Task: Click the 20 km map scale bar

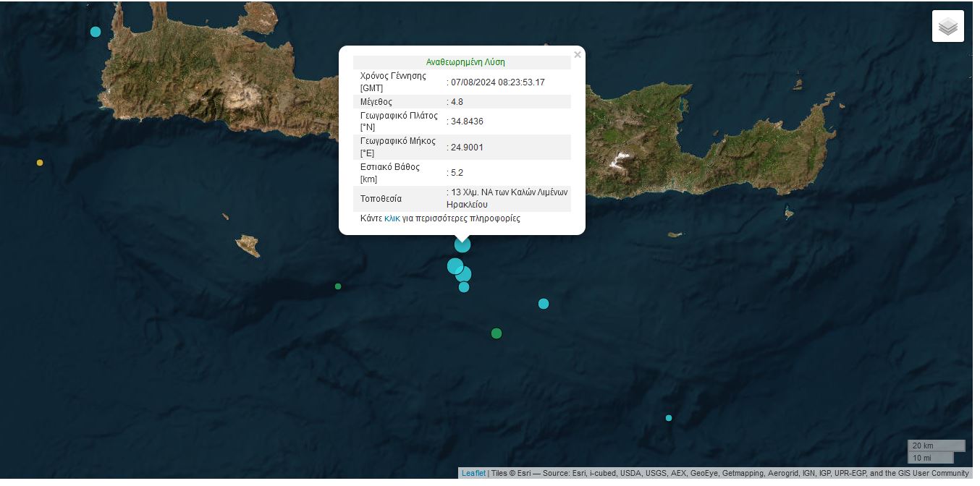Action: (936, 445)
